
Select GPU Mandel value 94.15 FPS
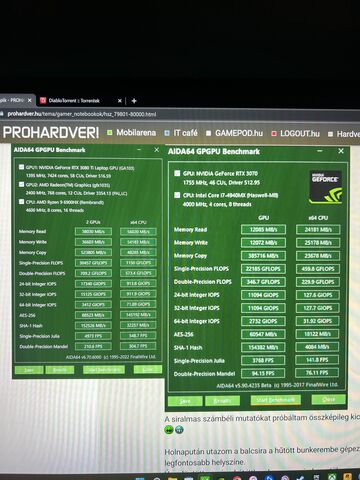pos(263,373)
